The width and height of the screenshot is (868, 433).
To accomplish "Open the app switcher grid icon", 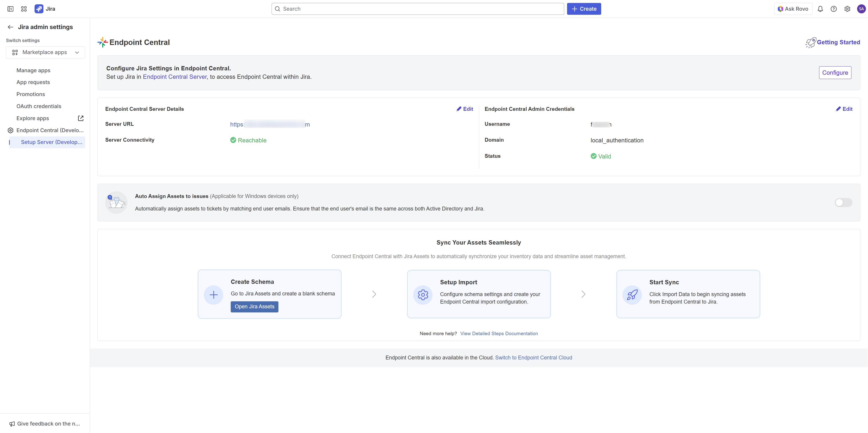I will pos(24,9).
